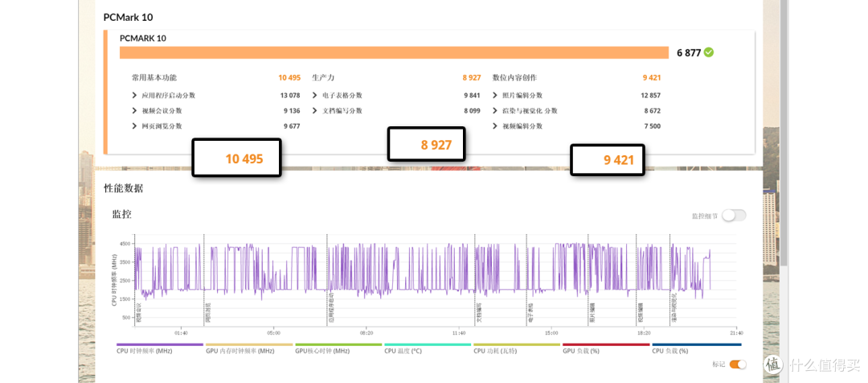Select the CPU 时钟频率 (MHz) legend entry
Screen dimensions: 868x383
click(x=160, y=348)
